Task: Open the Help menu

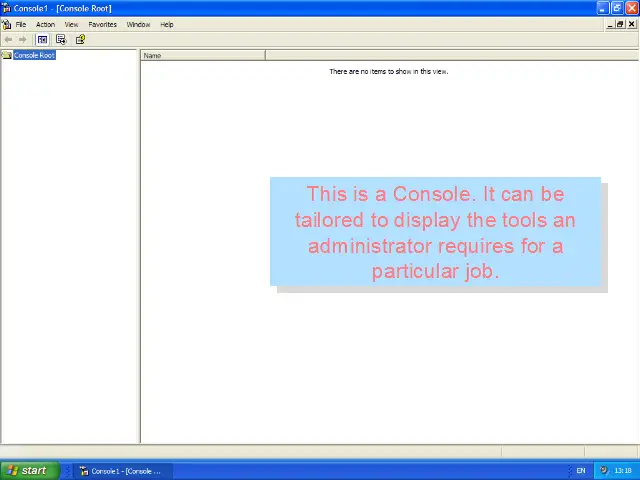Action: [x=167, y=24]
